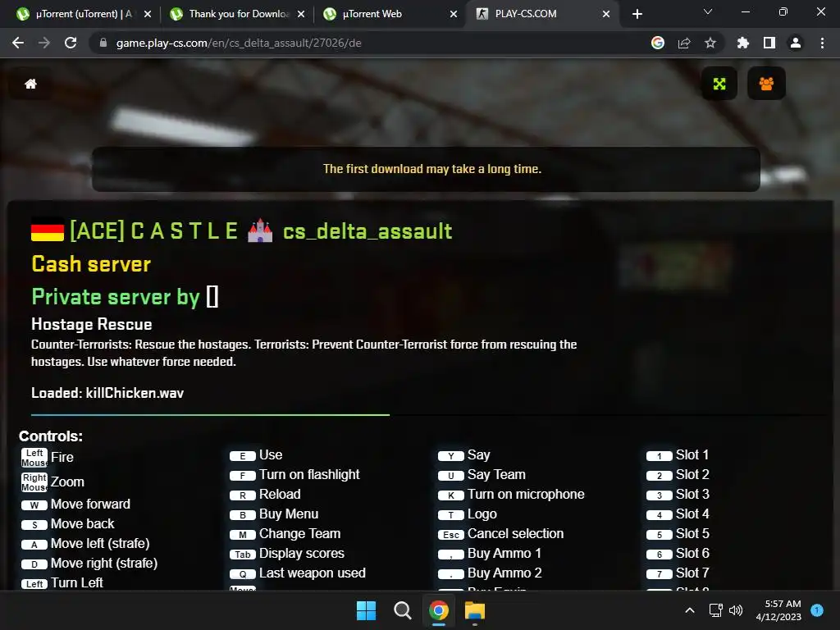Open Windows taskbar search

[402, 610]
